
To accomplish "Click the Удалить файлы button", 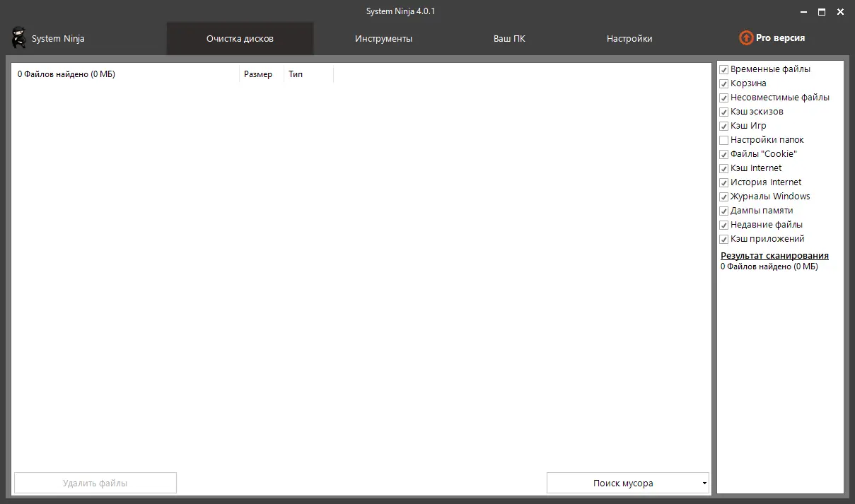I will [x=95, y=484].
